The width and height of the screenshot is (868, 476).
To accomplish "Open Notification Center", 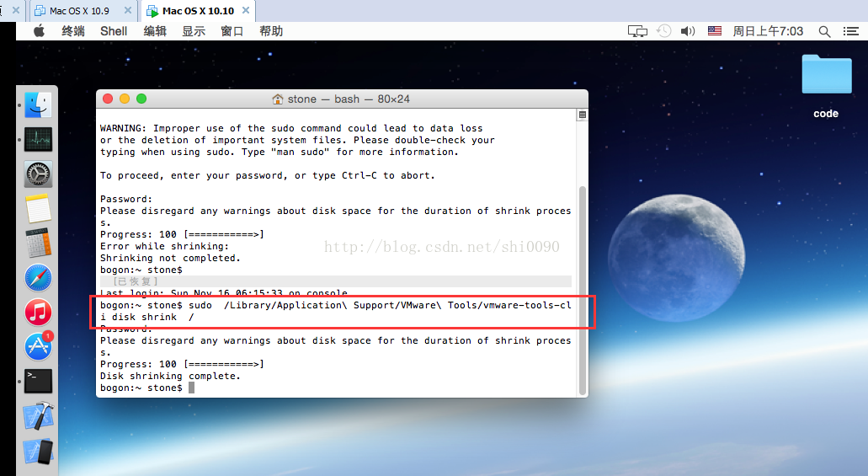I will 851,31.
